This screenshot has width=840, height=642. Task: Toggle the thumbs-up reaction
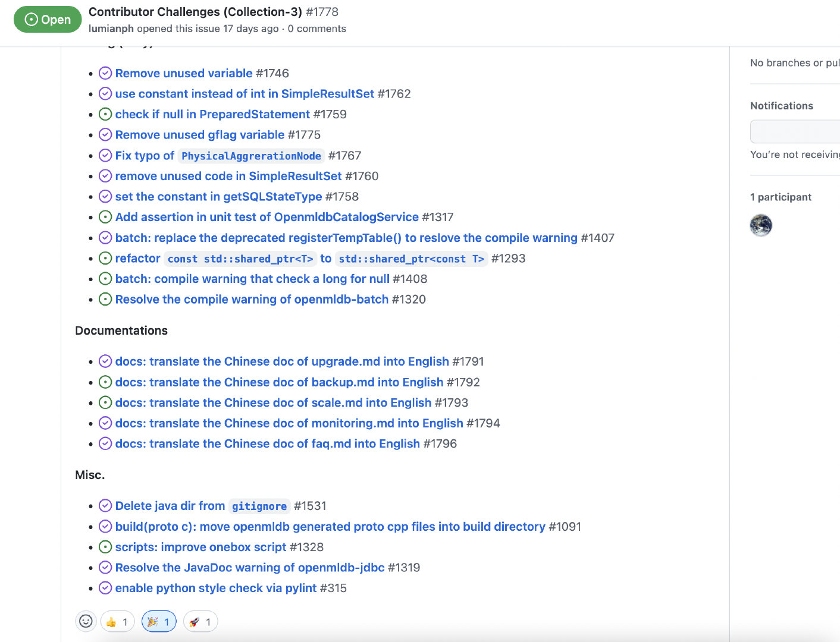117,622
